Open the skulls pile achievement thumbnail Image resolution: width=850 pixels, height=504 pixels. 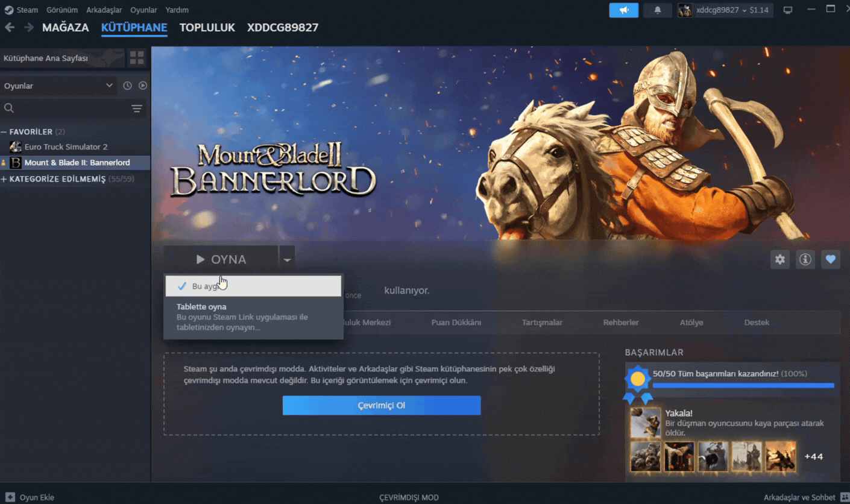(645, 456)
